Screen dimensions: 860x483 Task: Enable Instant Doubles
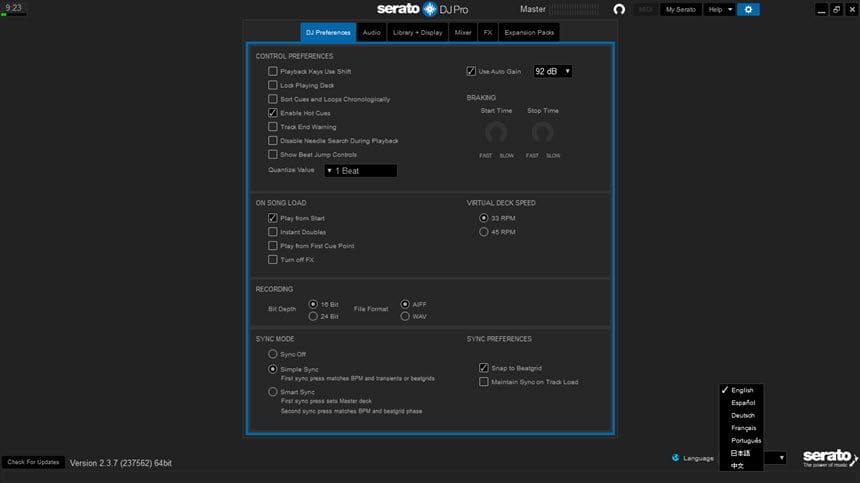pyautogui.click(x=273, y=232)
